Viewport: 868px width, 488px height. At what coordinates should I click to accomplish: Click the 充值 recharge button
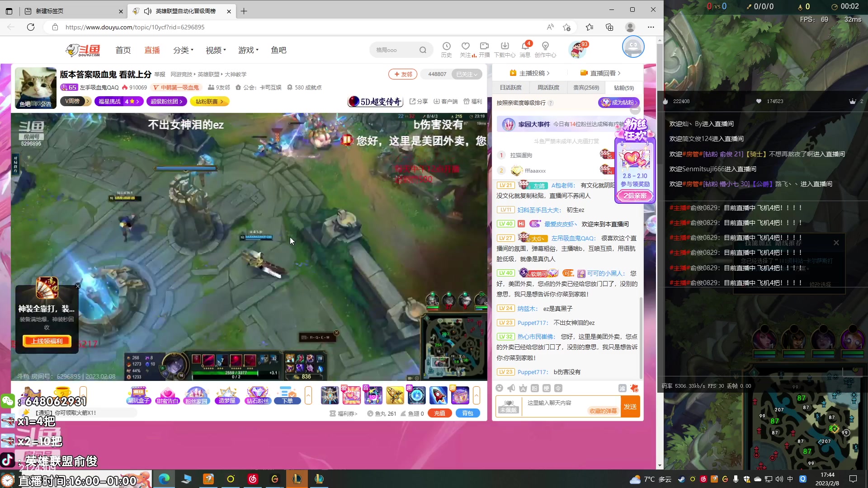click(439, 413)
